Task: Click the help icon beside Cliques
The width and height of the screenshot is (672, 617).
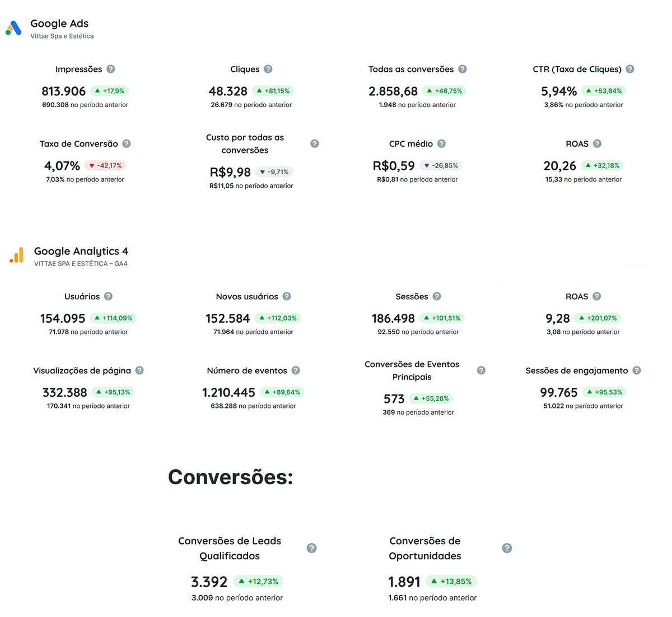Action: click(x=268, y=69)
